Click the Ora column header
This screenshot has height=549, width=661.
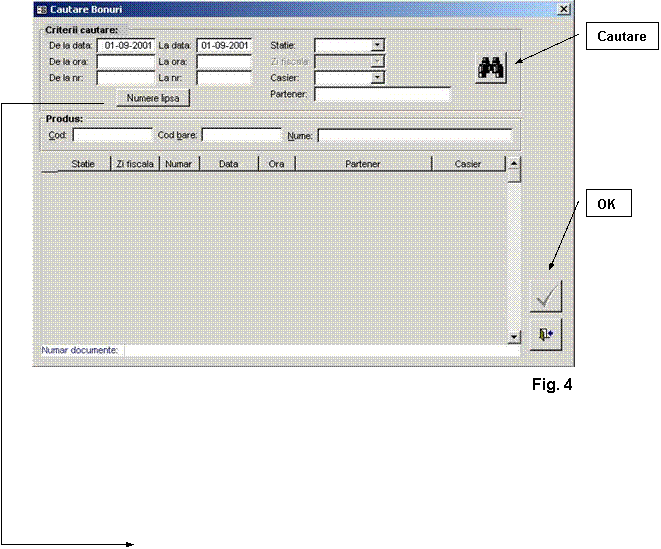click(x=277, y=164)
